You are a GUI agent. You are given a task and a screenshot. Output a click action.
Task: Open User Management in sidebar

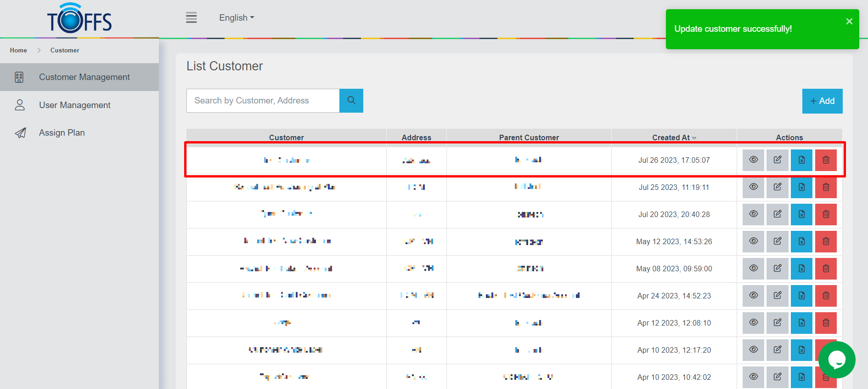click(74, 105)
